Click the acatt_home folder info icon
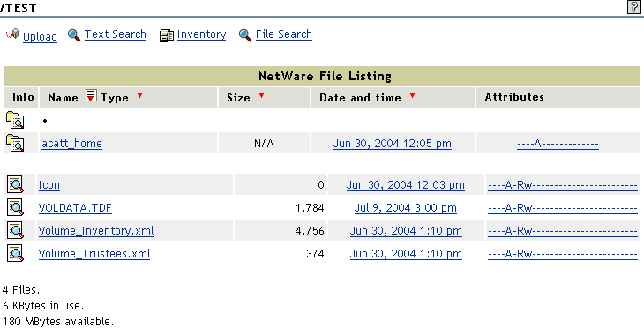Viewport: 644px width, 328px height. 15,143
